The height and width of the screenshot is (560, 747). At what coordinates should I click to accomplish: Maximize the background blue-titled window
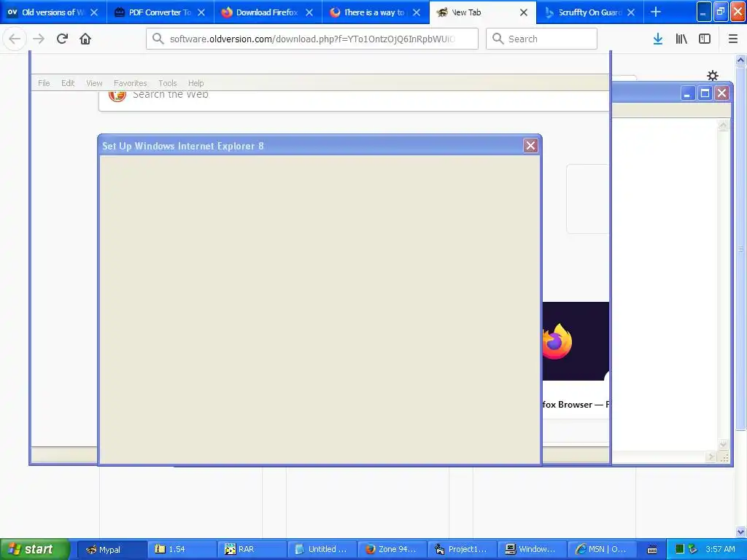pyautogui.click(x=705, y=93)
